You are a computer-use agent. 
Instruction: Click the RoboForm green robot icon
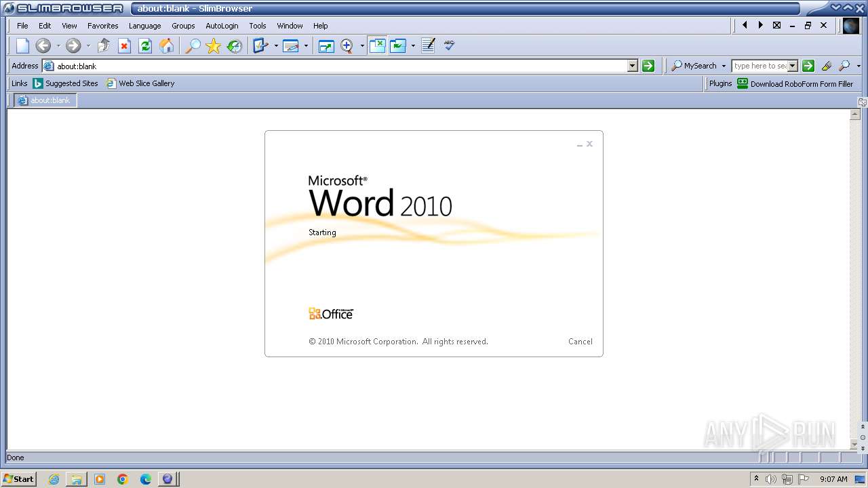click(743, 83)
